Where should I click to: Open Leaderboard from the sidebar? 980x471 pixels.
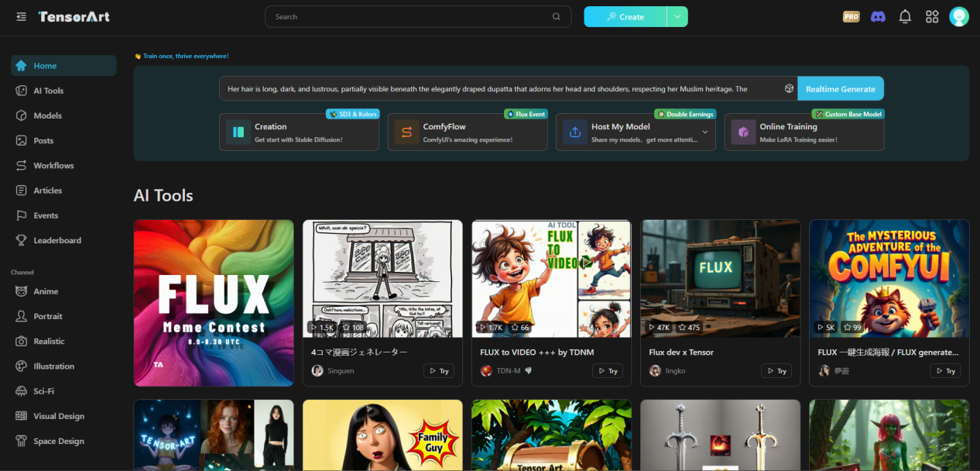pos(57,240)
